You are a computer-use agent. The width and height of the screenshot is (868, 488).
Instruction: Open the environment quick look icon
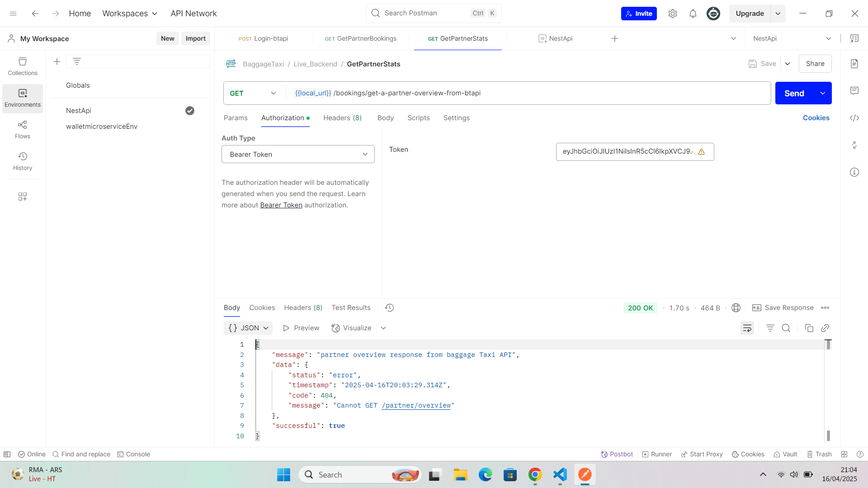click(854, 38)
